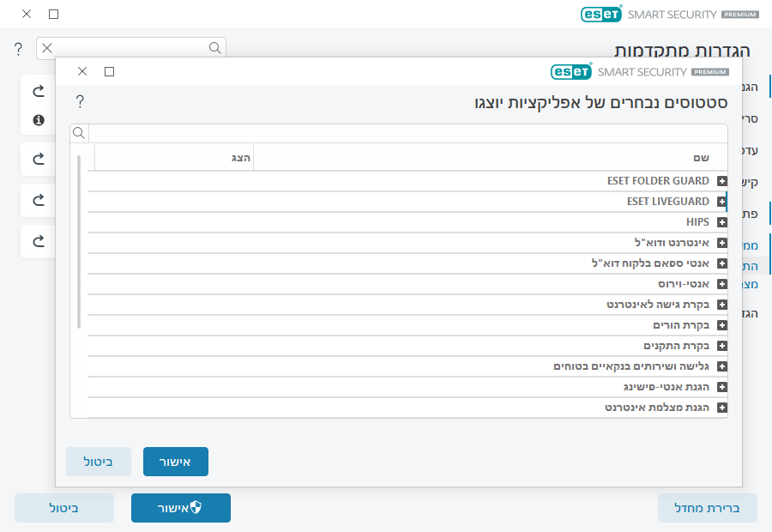Expand the ESET FOLDER GUARD row

(x=721, y=181)
